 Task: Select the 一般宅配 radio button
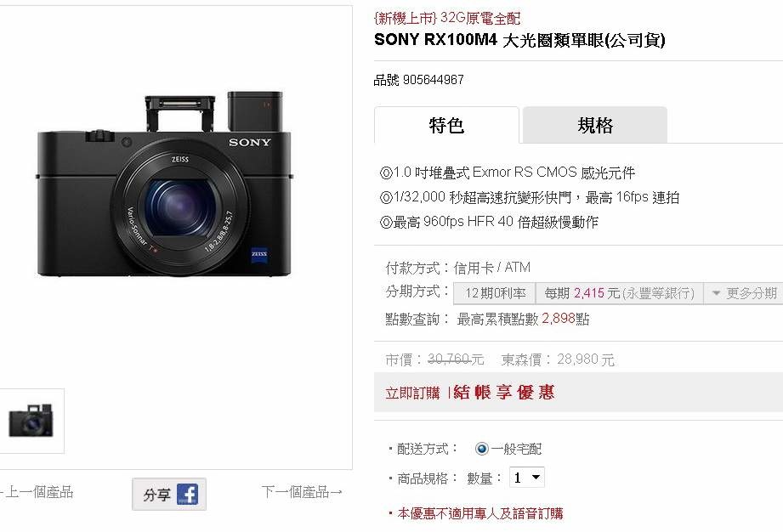click(481, 449)
